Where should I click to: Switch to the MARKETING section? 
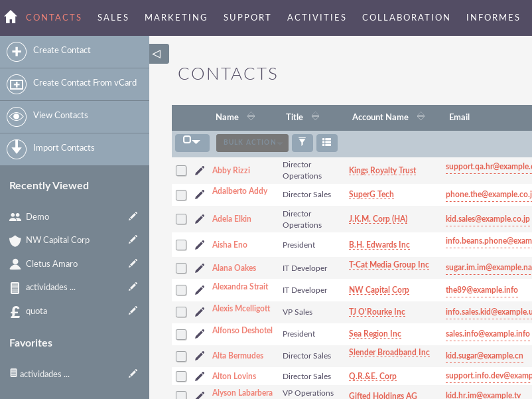(176, 17)
